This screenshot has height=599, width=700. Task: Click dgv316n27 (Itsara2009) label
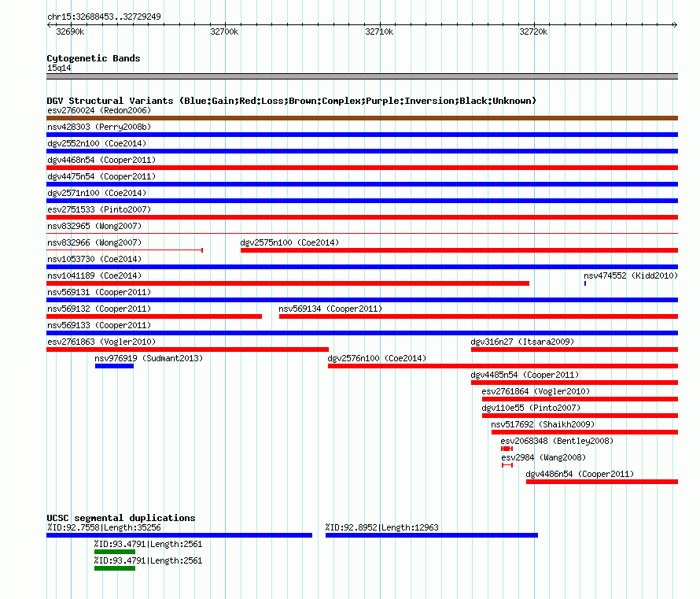522,342
